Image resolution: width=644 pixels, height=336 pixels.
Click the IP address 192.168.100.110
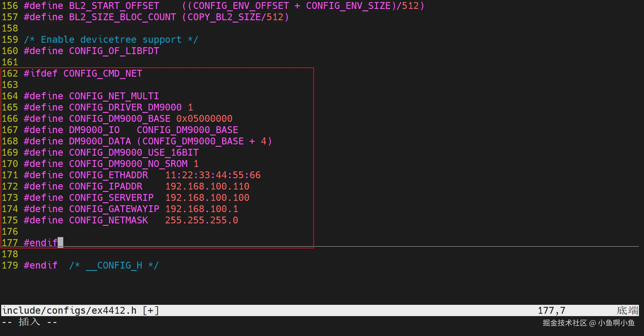tap(207, 186)
